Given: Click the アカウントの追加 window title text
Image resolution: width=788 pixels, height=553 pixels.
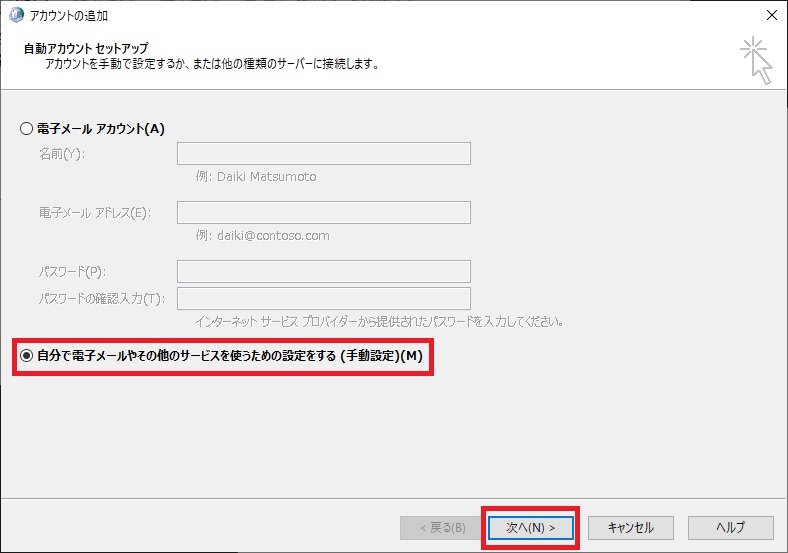Looking at the screenshot, I should tap(69, 16).
